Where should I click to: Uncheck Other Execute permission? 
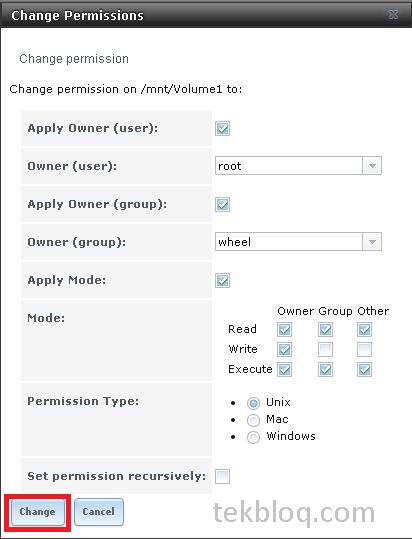pyautogui.click(x=364, y=370)
